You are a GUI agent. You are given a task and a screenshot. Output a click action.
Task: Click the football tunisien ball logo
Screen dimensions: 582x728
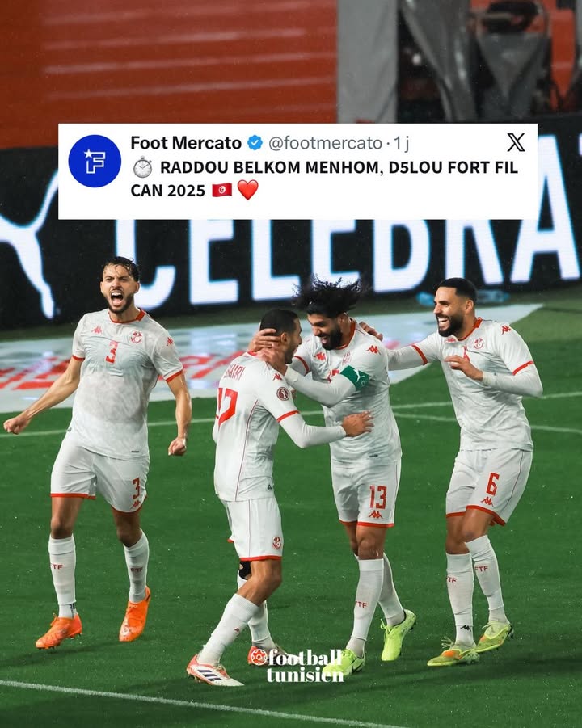pyautogui.click(x=258, y=657)
